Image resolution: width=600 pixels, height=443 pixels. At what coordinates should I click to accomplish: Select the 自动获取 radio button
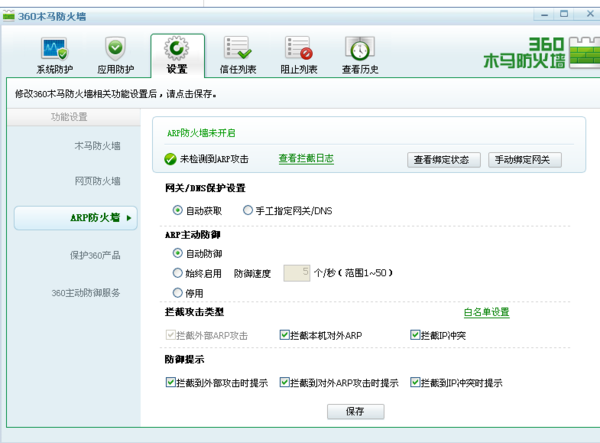(x=177, y=210)
